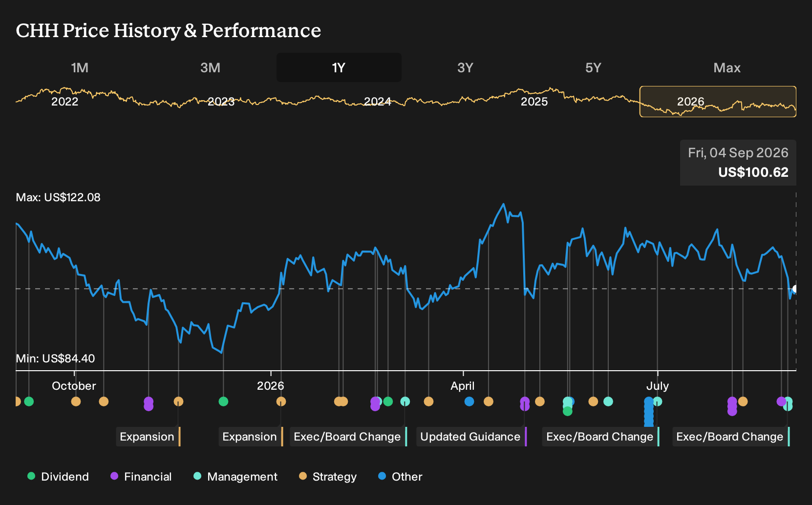Screen dimensions: 812x505
Task: Click Strategy dot right of August purple stack
Action: coord(743,401)
